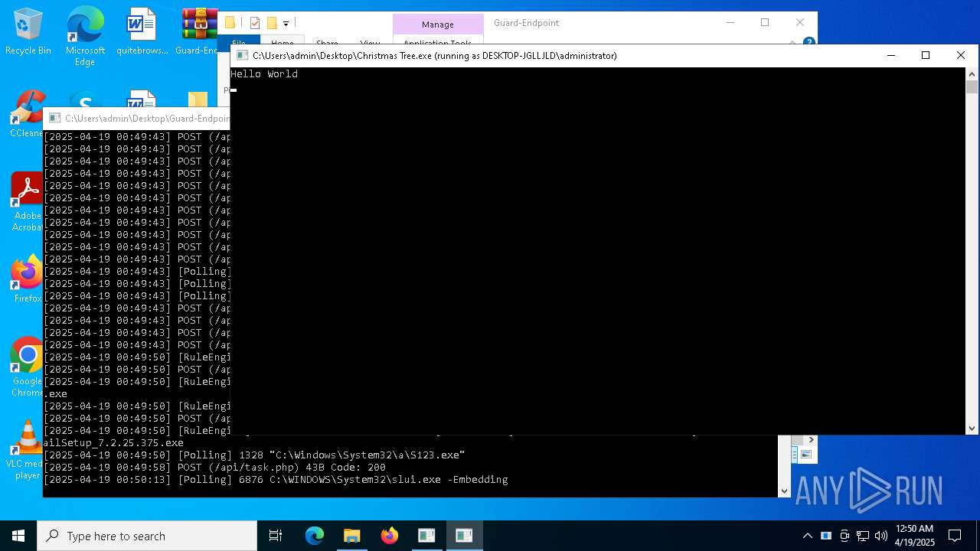The height and width of the screenshot is (551, 980).
Task: Switch Explorer to details view icon
Action: [795, 455]
